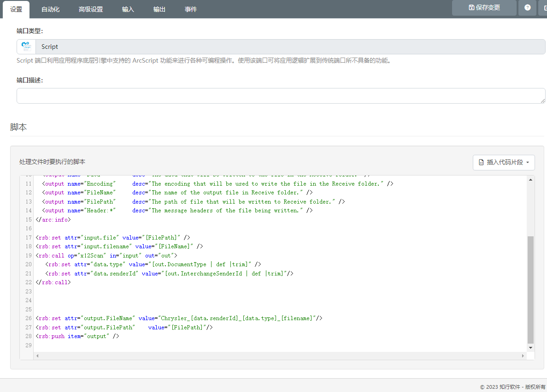Click the document icon in 插入代码片段 button
Image resolution: width=547 pixels, height=392 pixels.
coord(481,163)
